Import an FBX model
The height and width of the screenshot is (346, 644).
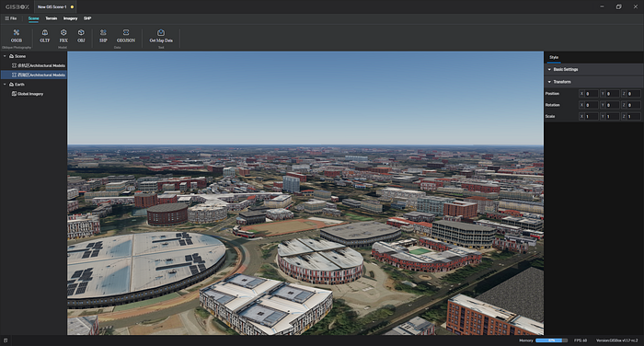tap(63, 36)
